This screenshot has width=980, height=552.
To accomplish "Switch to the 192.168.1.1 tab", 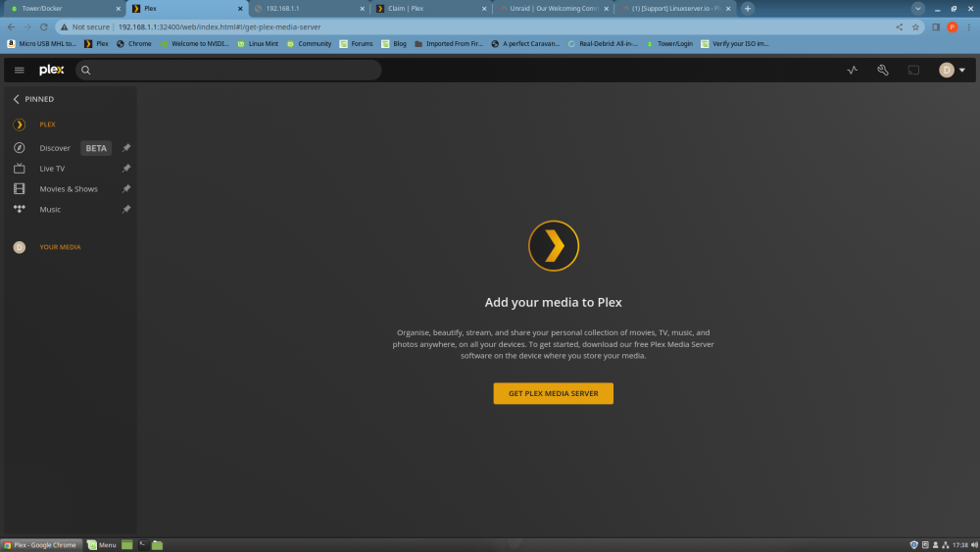I will pyautogui.click(x=310, y=9).
